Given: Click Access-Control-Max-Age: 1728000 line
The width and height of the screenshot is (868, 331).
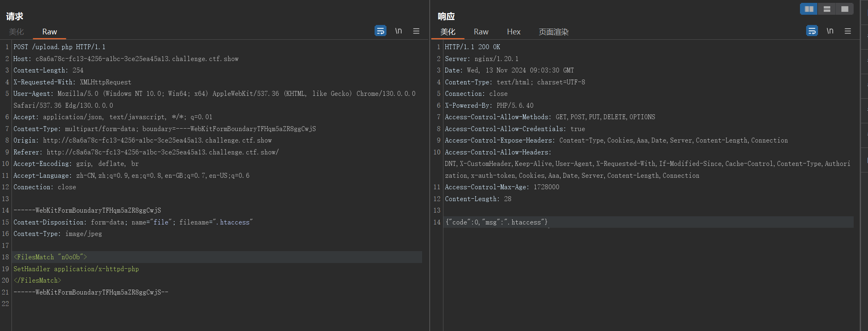Looking at the screenshot, I should point(502,187).
